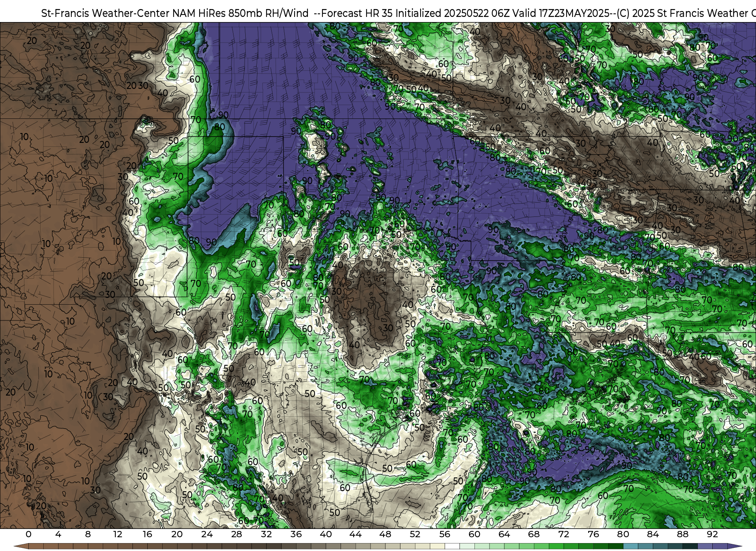This screenshot has width=756, height=551.
Task: Click the colorbar scale label '36'
Action: click(296, 534)
